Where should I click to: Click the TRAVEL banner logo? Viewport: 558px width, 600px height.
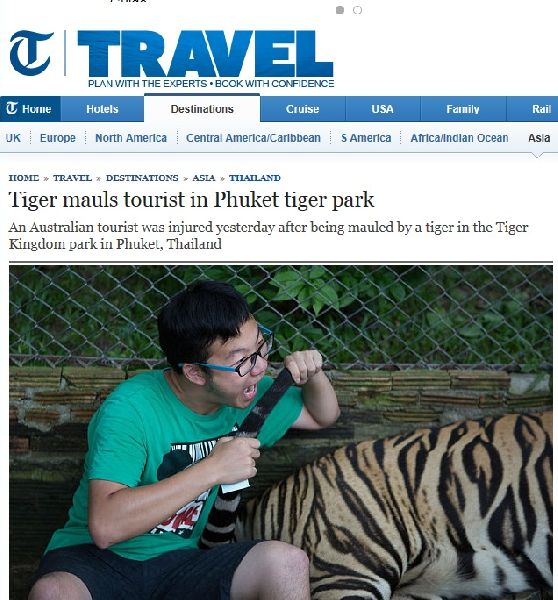coord(206,54)
